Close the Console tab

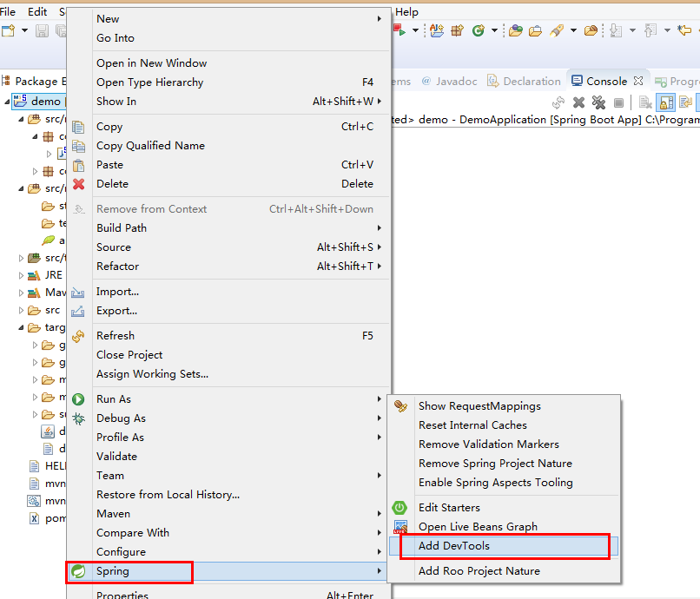pos(638,81)
